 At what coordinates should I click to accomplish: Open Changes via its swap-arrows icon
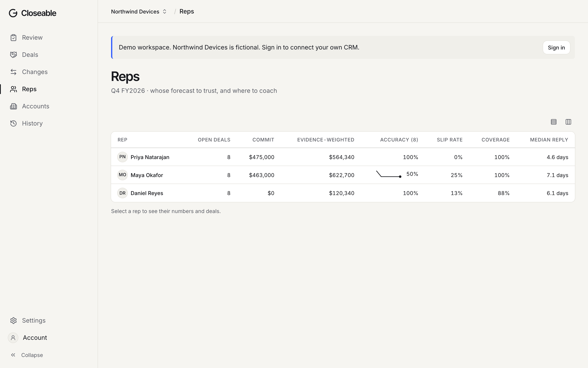pos(13,72)
